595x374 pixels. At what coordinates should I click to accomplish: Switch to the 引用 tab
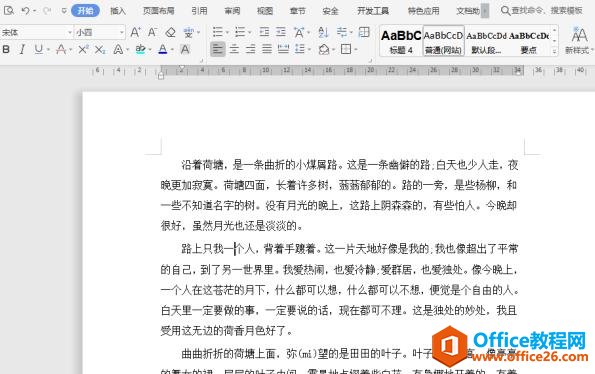pyautogui.click(x=199, y=11)
